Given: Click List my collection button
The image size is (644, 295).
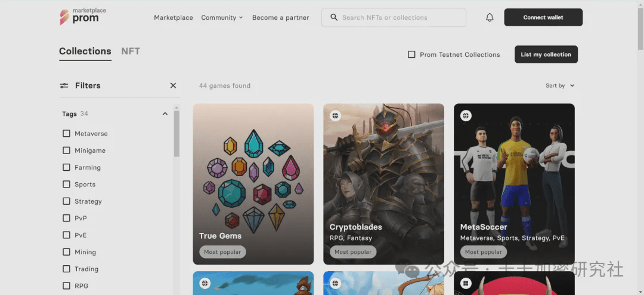Looking at the screenshot, I should (546, 54).
